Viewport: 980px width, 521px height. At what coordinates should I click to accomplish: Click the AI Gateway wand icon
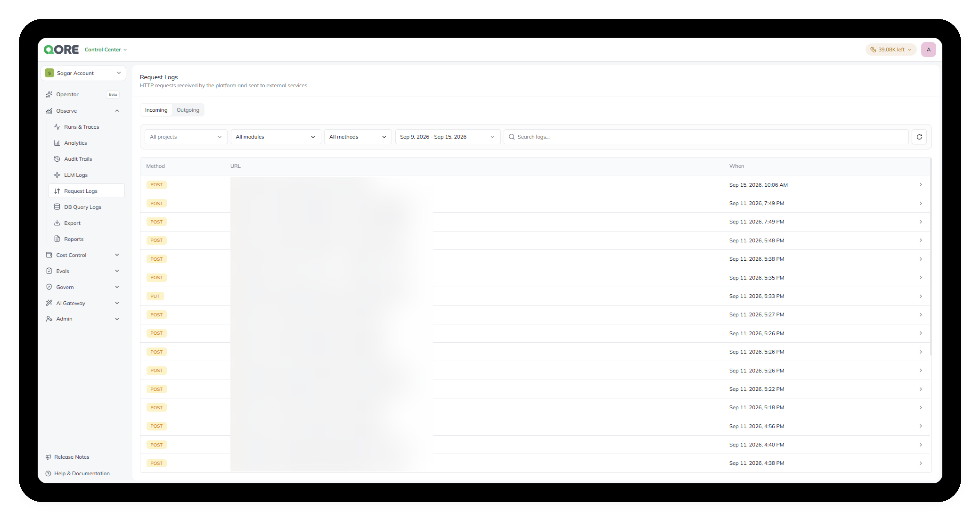(49, 303)
